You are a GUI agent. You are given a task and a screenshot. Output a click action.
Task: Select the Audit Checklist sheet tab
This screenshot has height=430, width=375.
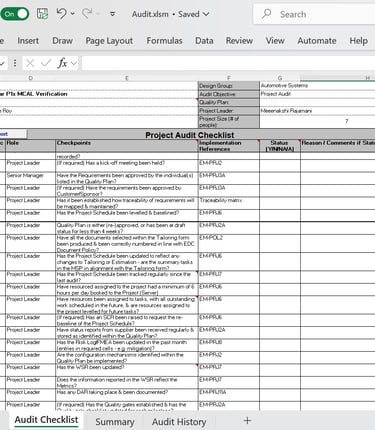pos(46,420)
